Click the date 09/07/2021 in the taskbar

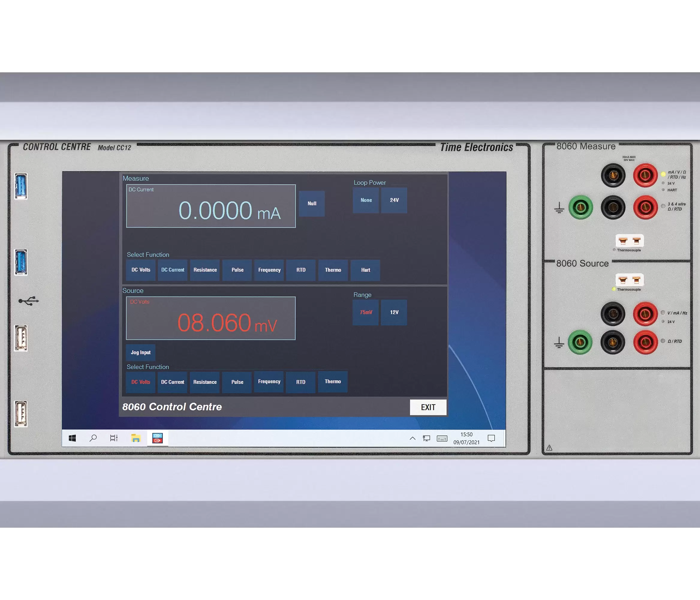pyautogui.click(x=466, y=442)
